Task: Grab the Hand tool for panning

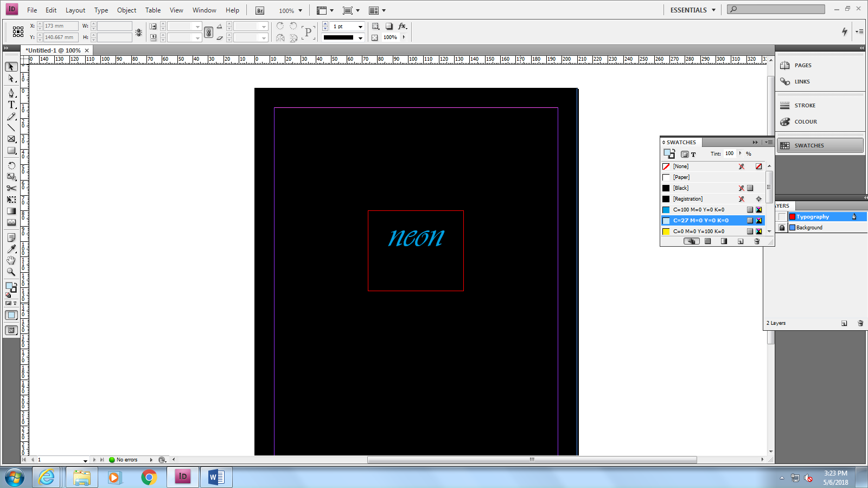Action: (x=11, y=260)
